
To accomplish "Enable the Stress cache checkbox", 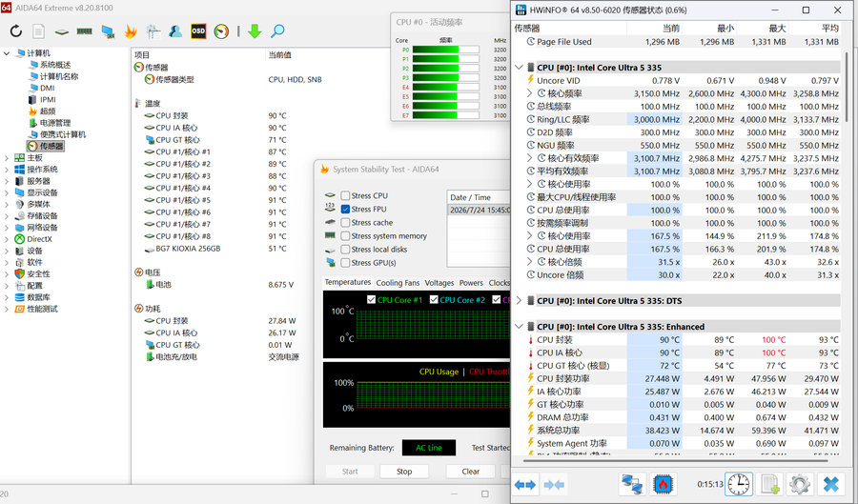I will pyautogui.click(x=345, y=223).
